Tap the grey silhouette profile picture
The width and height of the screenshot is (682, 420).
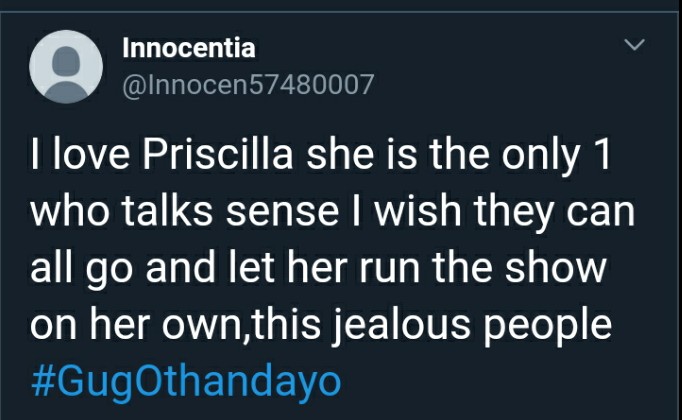[66, 67]
